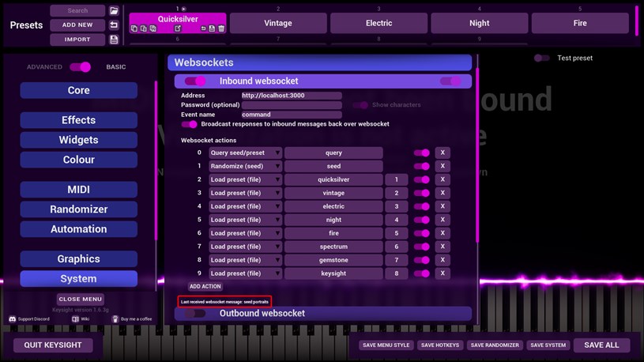This screenshot has width=644, height=362.
Task: Click the second copy icon on Quicksilver preset
Action: [x=143, y=28]
